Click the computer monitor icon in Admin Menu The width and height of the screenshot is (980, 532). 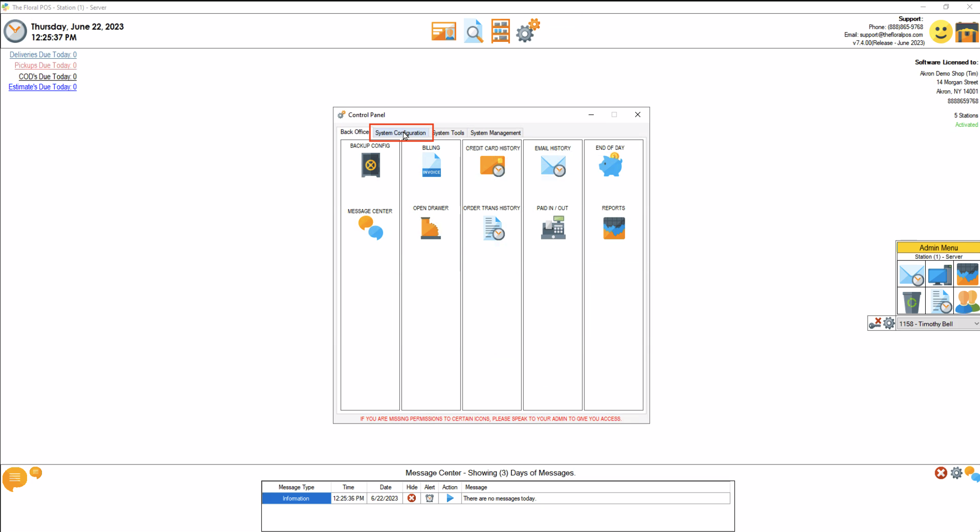point(940,275)
